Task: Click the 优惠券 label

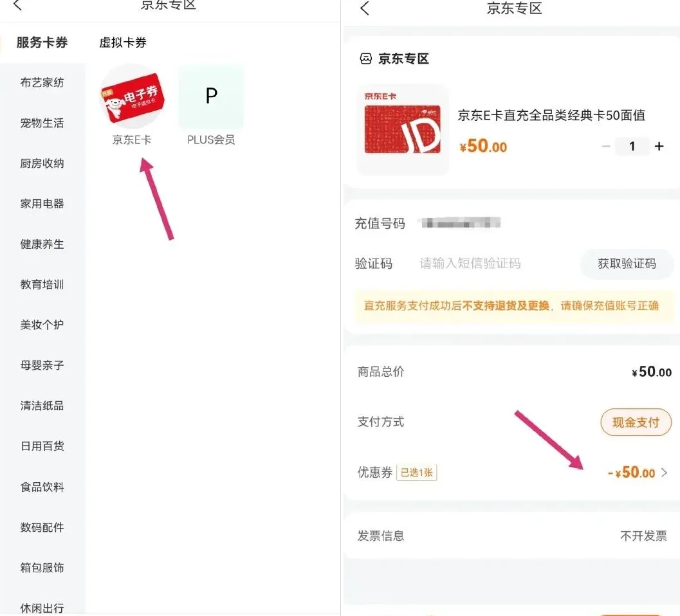Action: pyautogui.click(x=374, y=473)
